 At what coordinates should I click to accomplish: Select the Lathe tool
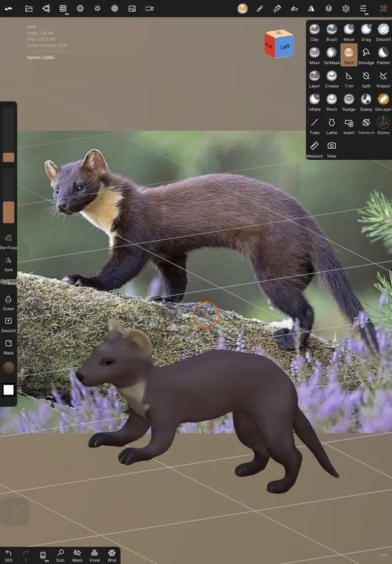[331, 126]
